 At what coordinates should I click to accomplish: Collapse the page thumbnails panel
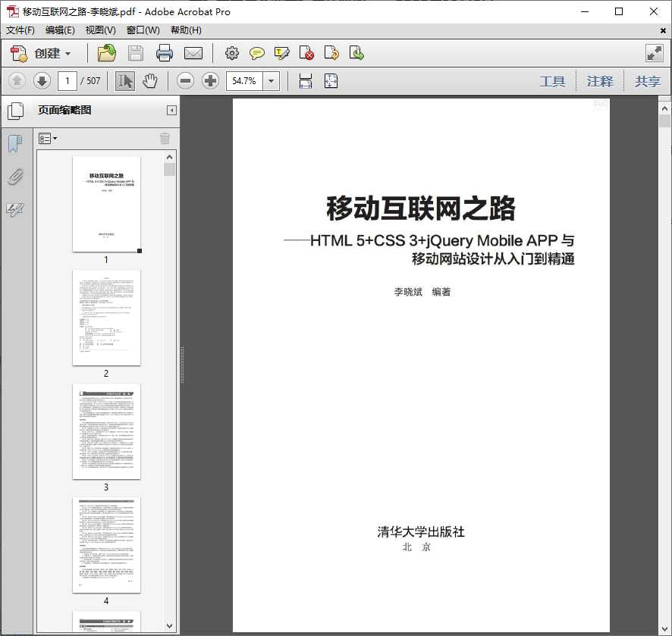point(171,110)
